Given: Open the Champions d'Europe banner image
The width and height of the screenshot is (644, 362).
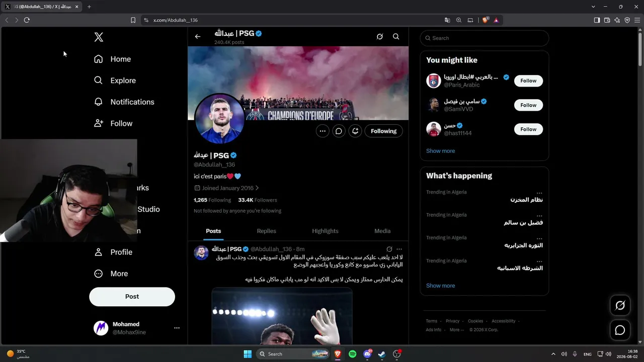Looking at the screenshot, I should tap(298, 83).
